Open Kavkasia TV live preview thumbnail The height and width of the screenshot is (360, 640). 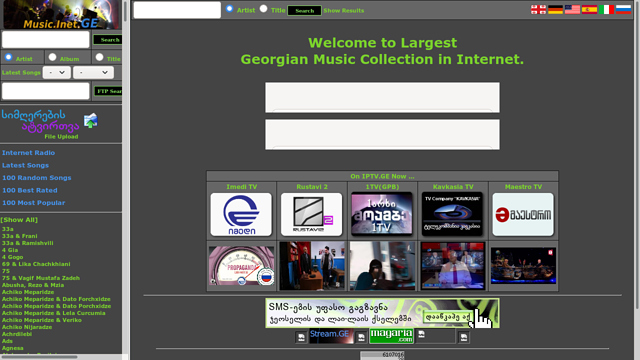click(x=453, y=266)
